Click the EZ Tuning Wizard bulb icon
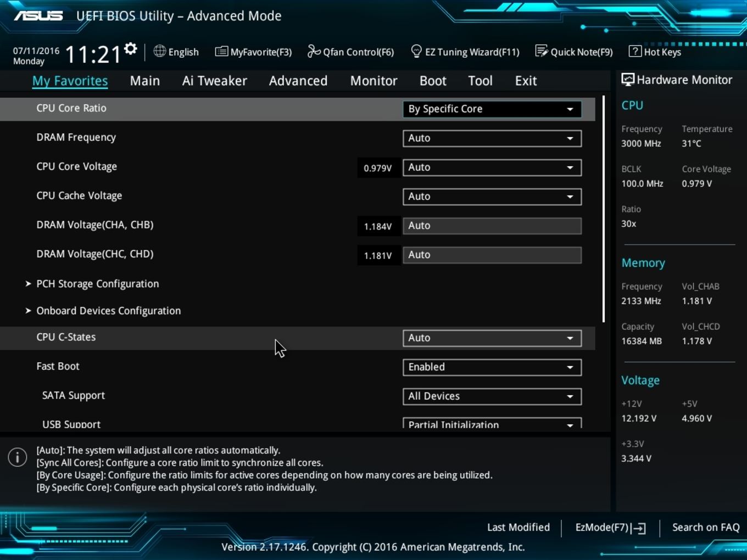Screen dimensions: 747x560 (x=416, y=51)
